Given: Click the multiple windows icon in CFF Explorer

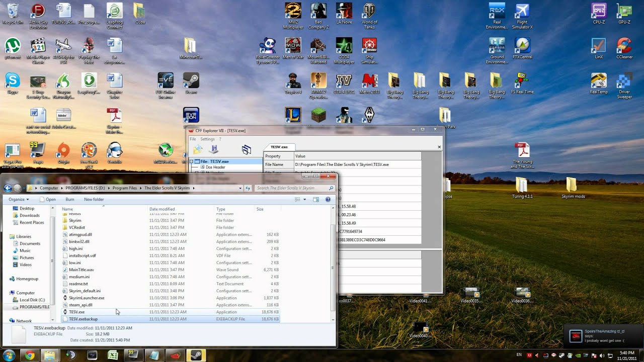Looking at the screenshot, I should tap(246, 149).
